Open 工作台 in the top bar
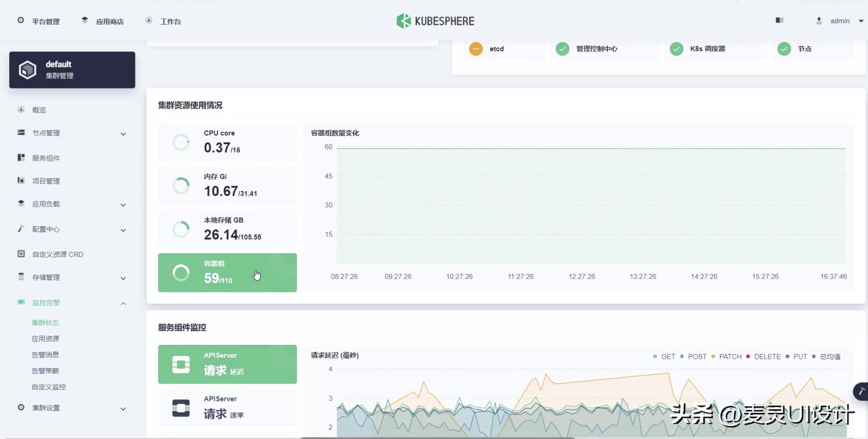This screenshot has height=439, width=868. [x=170, y=22]
